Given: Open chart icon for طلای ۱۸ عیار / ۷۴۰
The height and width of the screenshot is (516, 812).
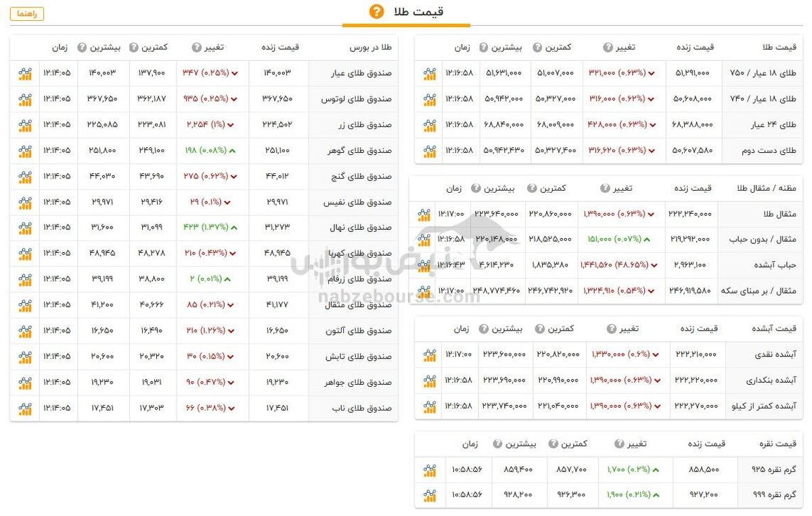Looking at the screenshot, I should (x=430, y=99).
